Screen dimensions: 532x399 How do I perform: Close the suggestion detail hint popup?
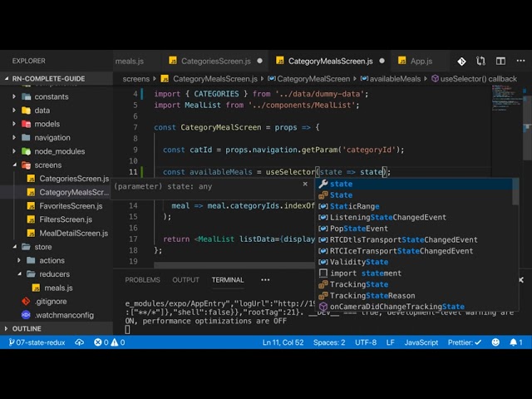coord(305,185)
